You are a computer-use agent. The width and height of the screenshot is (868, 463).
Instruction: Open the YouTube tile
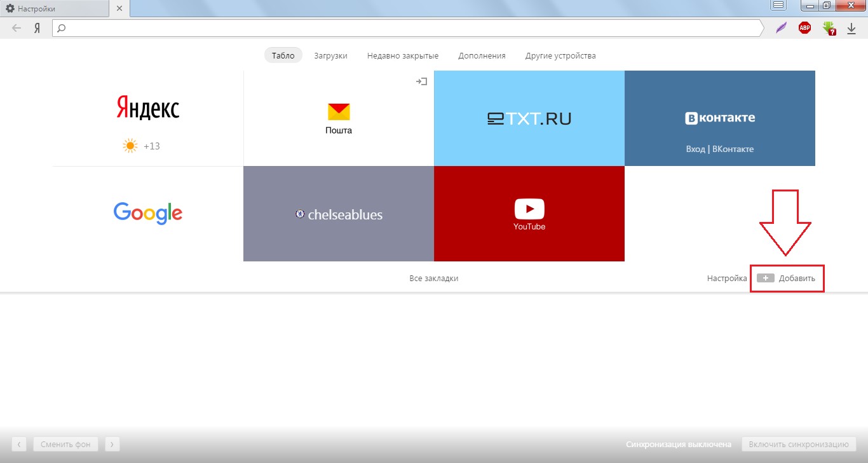coord(529,214)
